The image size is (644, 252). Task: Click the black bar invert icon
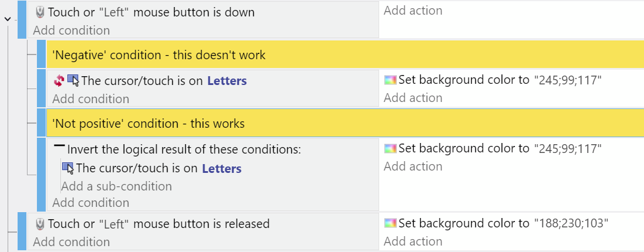(x=60, y=145)
